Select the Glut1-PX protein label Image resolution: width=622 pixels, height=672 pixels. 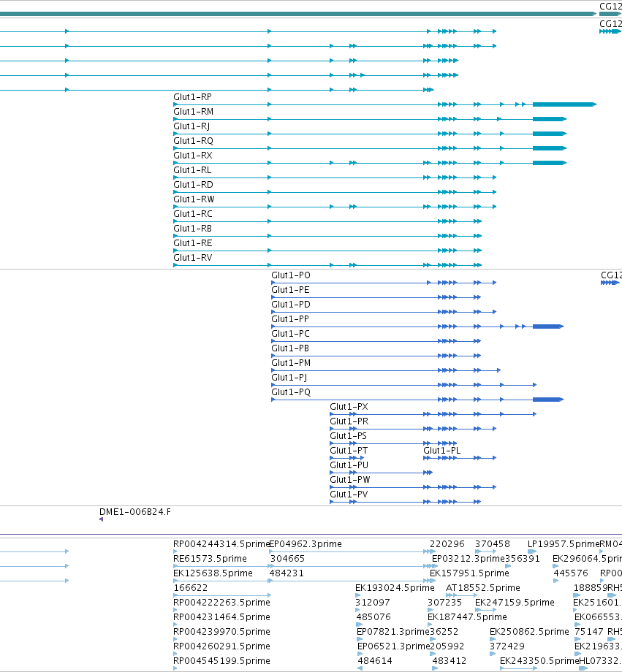(x=349, y=406)
